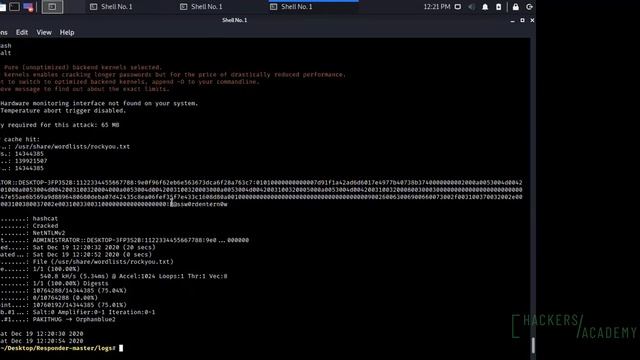Click the /usr/share/wordlists/rockyou.txt cache path text
The image size is (640, 360).
pyautogui.click(x=72, y=147)
